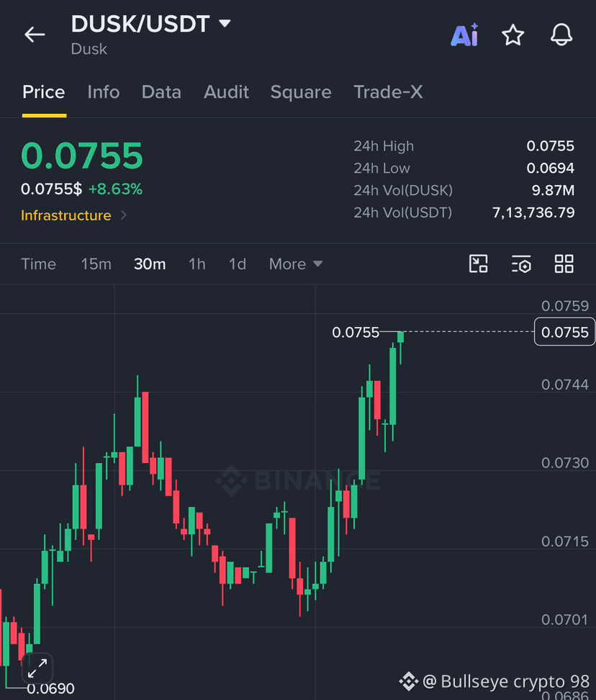Switch to the Trade-X tab
Screen dimensions: 596x700
tap(388, 92)
